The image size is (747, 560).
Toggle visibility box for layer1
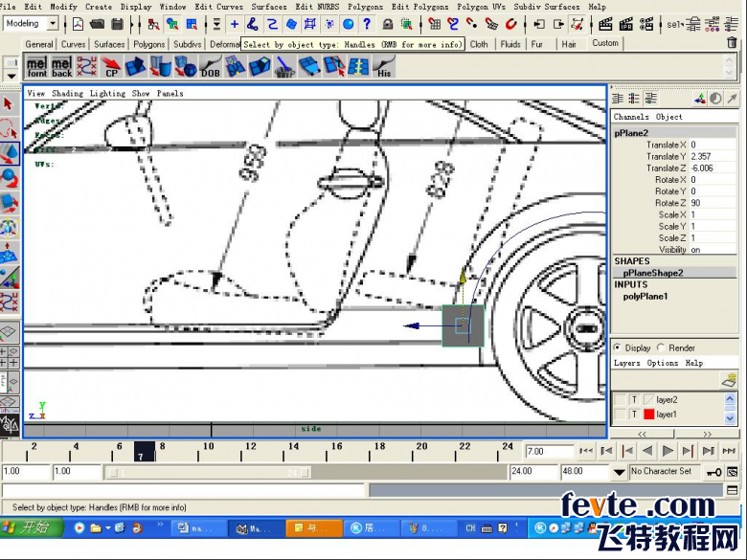(620, 414)
